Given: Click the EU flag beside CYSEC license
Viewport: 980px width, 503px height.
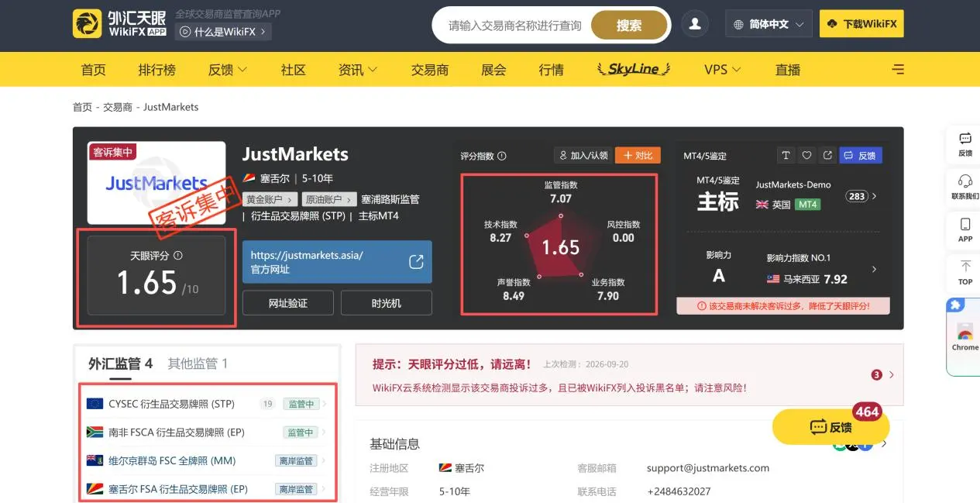Looking at the screenshot, I should point(95,403).
